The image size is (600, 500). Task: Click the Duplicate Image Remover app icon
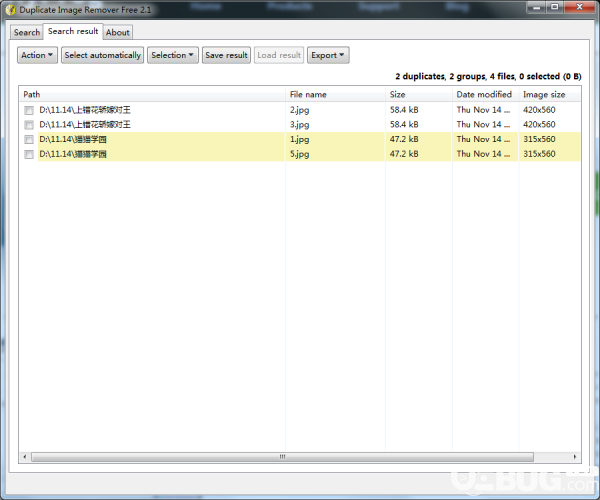coord(10,10)
